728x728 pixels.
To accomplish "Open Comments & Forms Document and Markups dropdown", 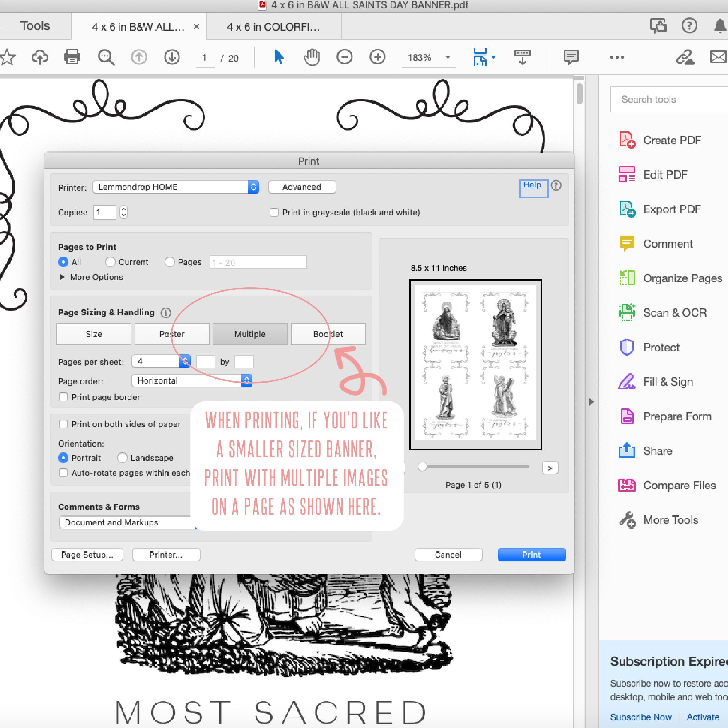I will (128, 522).
